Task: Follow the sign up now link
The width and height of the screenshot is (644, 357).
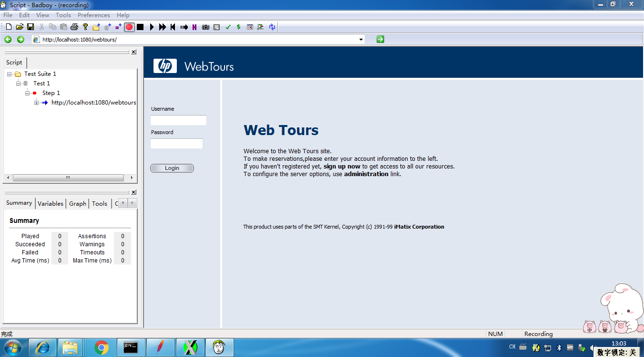Action: tap(342, 167)
